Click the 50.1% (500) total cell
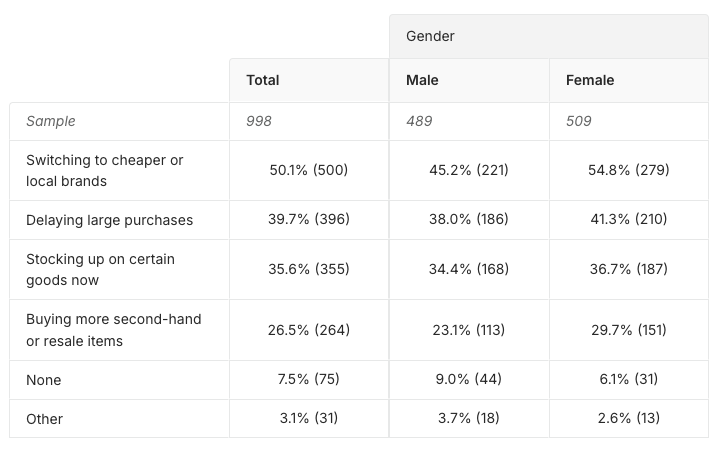724x449 pixels. pyautogui.click(x=309, y=170)
